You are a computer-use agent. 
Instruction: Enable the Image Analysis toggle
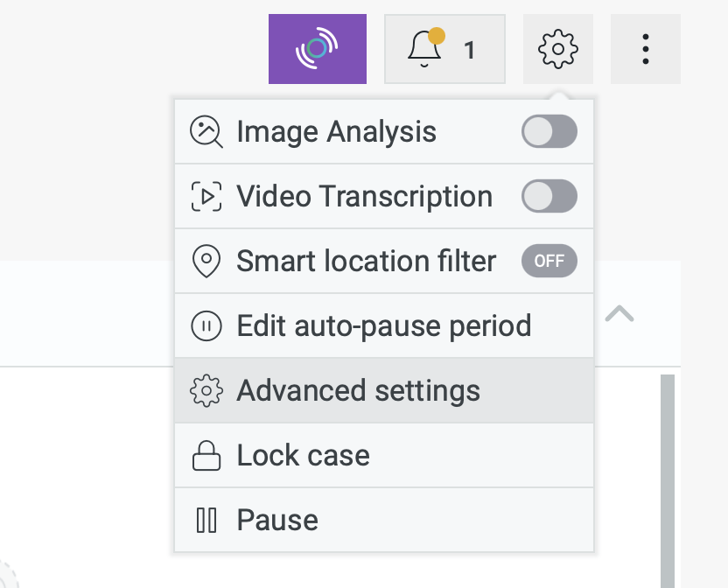tap(549, 132)
